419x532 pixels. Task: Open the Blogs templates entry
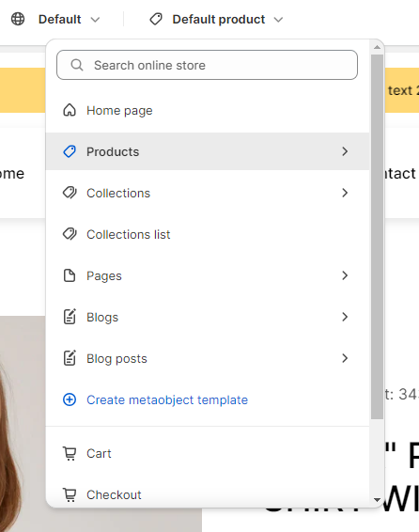point(207,317)
